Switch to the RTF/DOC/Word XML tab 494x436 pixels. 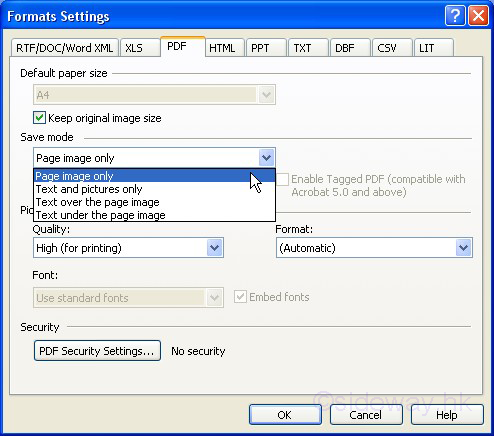coord(65,48)
